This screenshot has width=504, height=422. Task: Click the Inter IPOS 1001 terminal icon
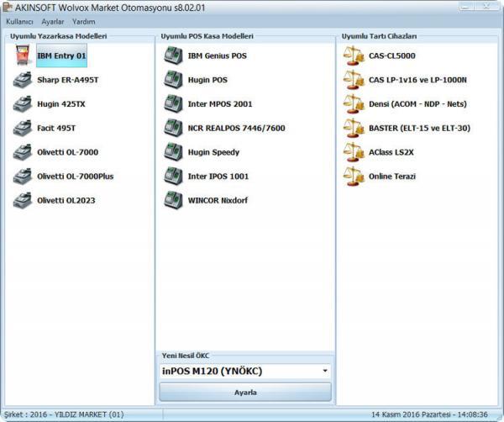click(x=173, y=176)
